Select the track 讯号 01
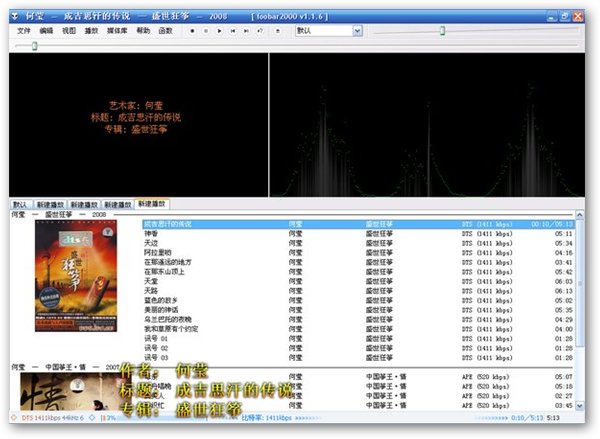 358,339
